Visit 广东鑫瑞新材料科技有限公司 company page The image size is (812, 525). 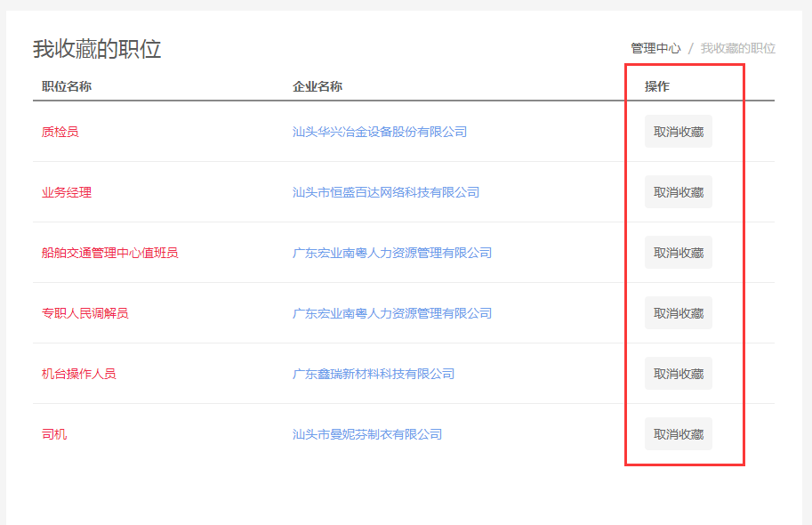coord(374,374)
